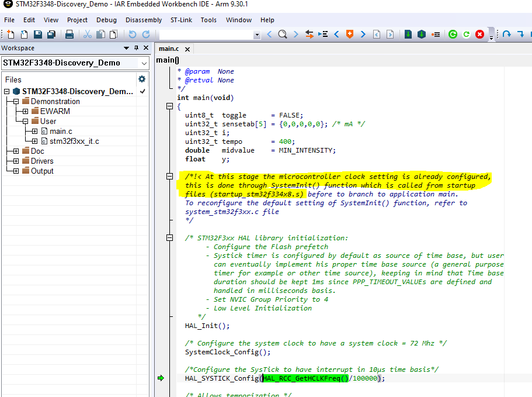Pin the Workspace panel
This screenshot has width=532, height=397.
click(x=137, y=48)
